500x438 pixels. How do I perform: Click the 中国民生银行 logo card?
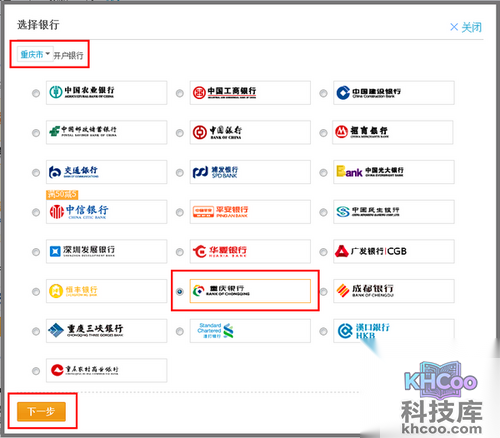[394, 212]
